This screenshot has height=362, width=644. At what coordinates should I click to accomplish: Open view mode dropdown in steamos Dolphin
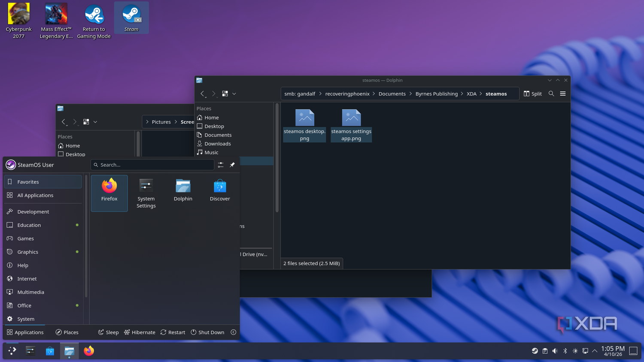click(x=234, y=94)
